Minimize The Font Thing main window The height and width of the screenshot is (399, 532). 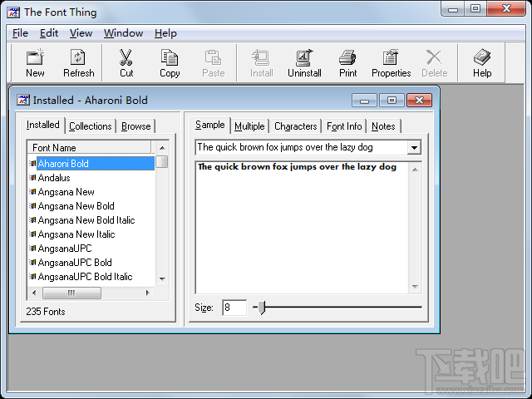pos(452,9)
